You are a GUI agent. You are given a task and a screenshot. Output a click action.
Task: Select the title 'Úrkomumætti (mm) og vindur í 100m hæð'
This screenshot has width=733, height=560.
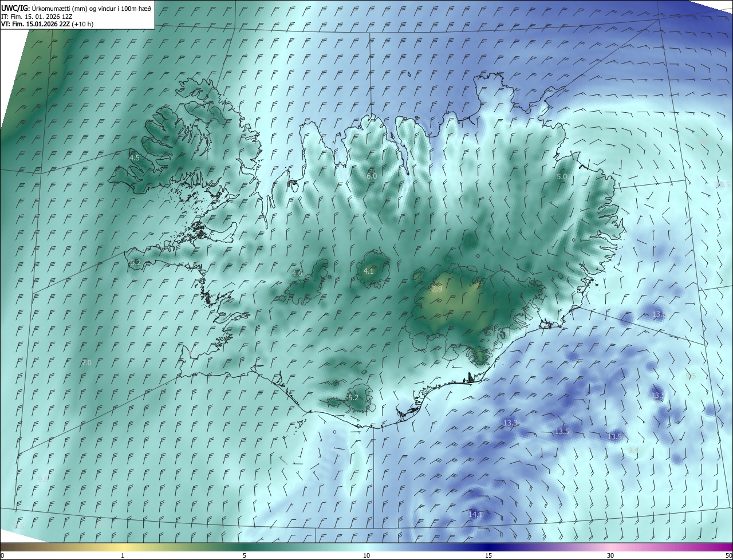tap(92, 8)
